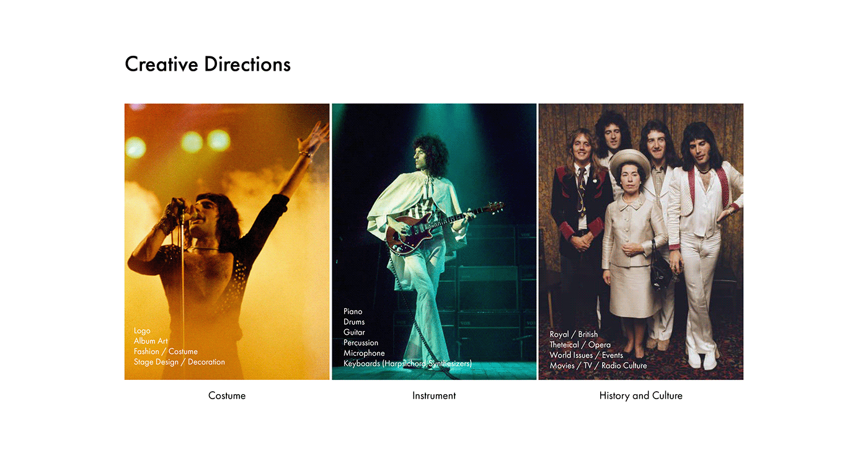Select the Royal / British text line
Viewport: 868px width, 476px height.
coord(573,334)
